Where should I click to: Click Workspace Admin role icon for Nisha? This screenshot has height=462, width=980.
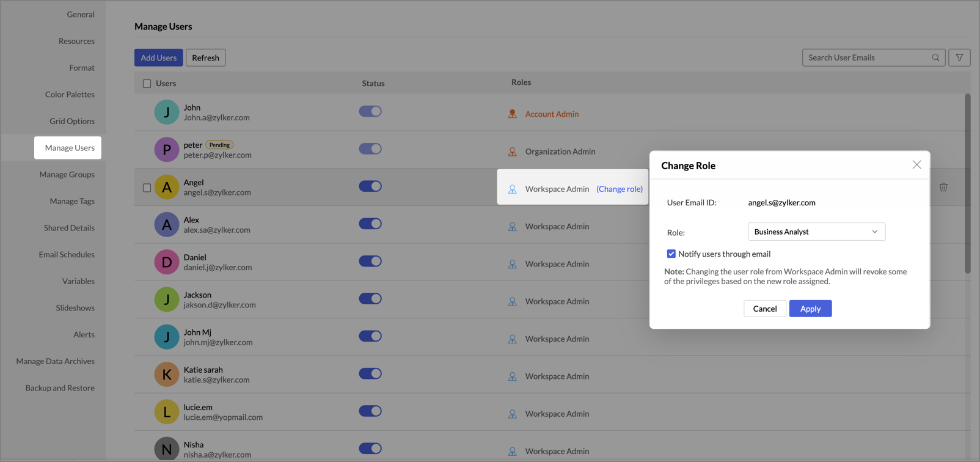(x=513, y=451)
